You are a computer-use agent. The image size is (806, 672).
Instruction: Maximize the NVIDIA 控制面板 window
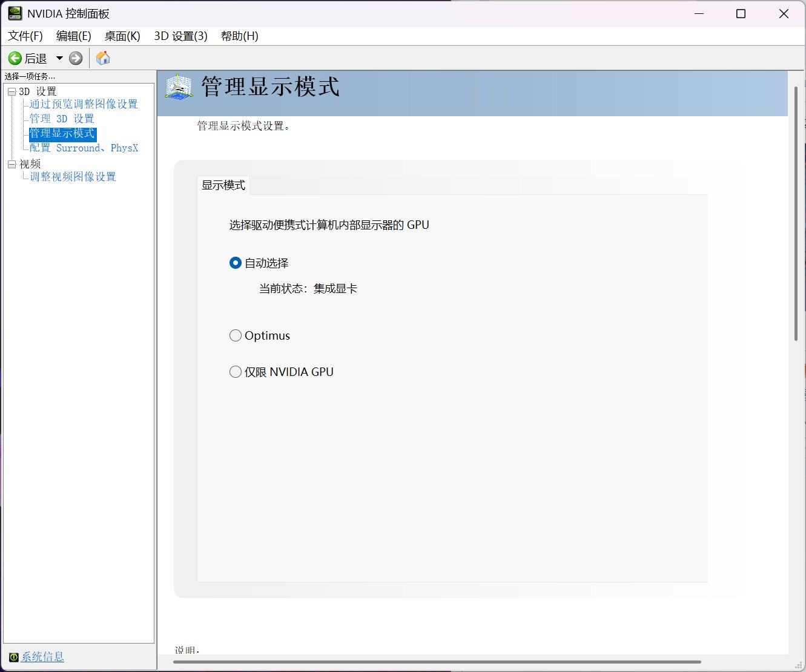741,13
